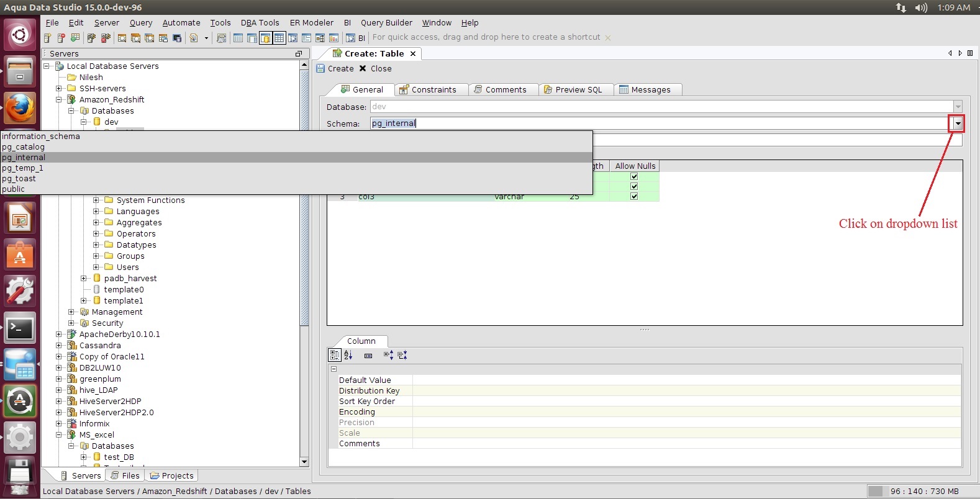The height and width of the screenshot is (499, 980).
Task: Open the toolbar small dropdown arrow
Action: 206,38
